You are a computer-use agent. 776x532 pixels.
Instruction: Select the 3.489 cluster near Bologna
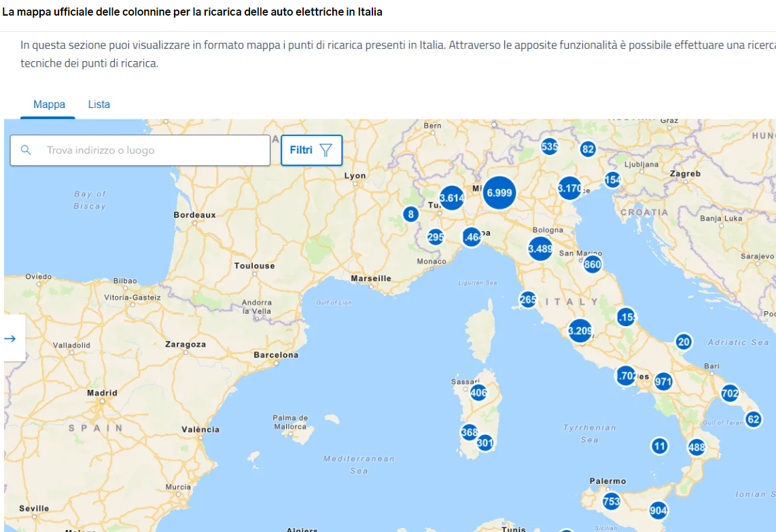(x=540, y=249)
